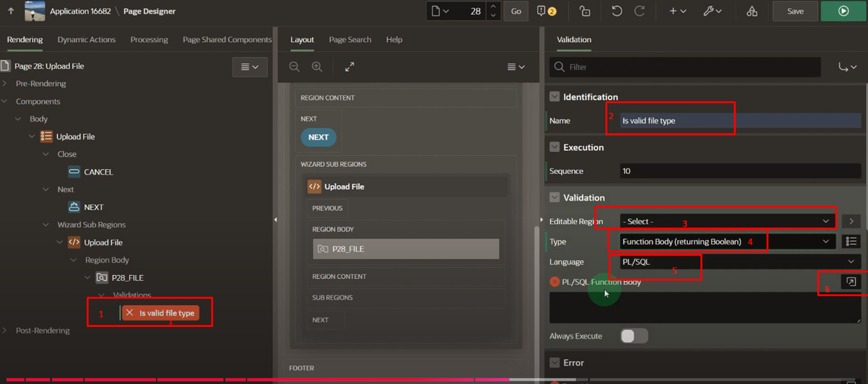Select the NEXT button tree node
Screen dimensions: 868x384
click(94, 207)
